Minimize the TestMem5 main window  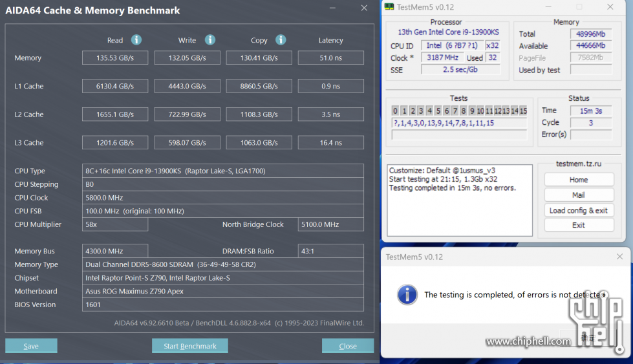[548, 7]
